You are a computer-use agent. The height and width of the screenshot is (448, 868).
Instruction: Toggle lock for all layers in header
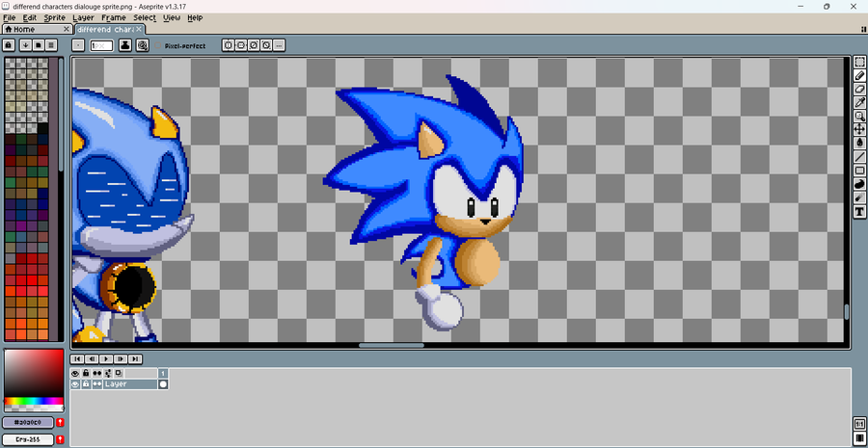[87, 374]
